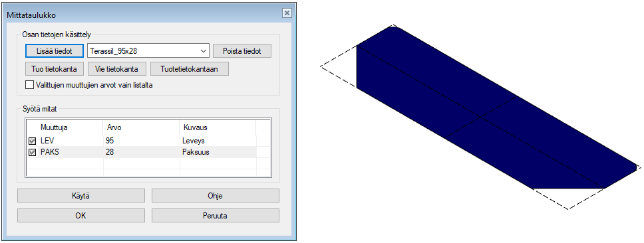
Task: Select the LEV value cell showing 95
Action: [141, 141]
